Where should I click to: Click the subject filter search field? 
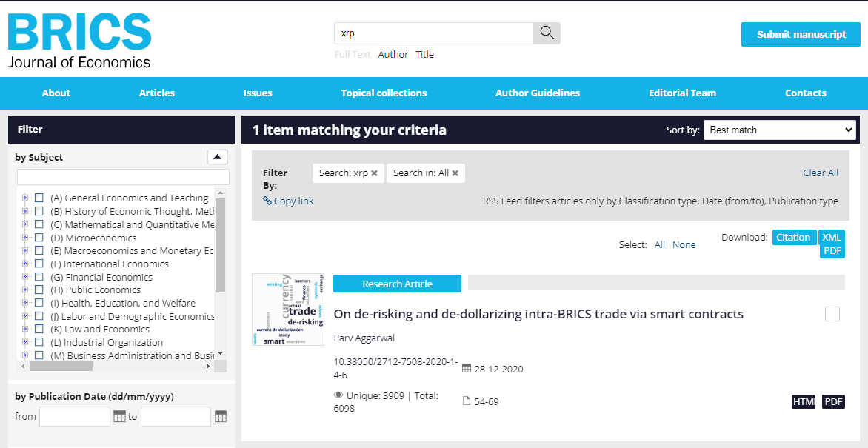[123, 177]
